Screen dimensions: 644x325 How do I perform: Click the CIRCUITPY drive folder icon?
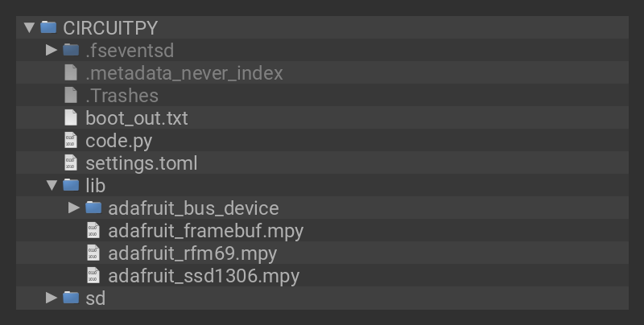pyautogui.click(x=48, y=27)
